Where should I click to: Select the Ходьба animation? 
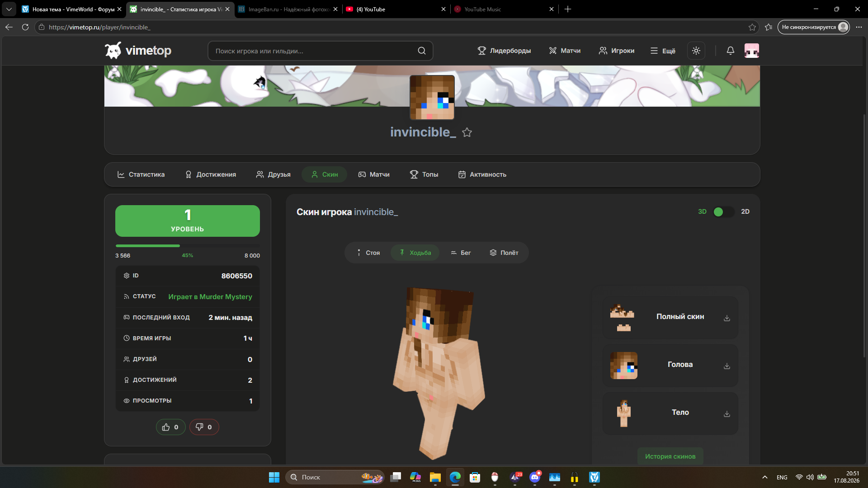pos(415,253)
